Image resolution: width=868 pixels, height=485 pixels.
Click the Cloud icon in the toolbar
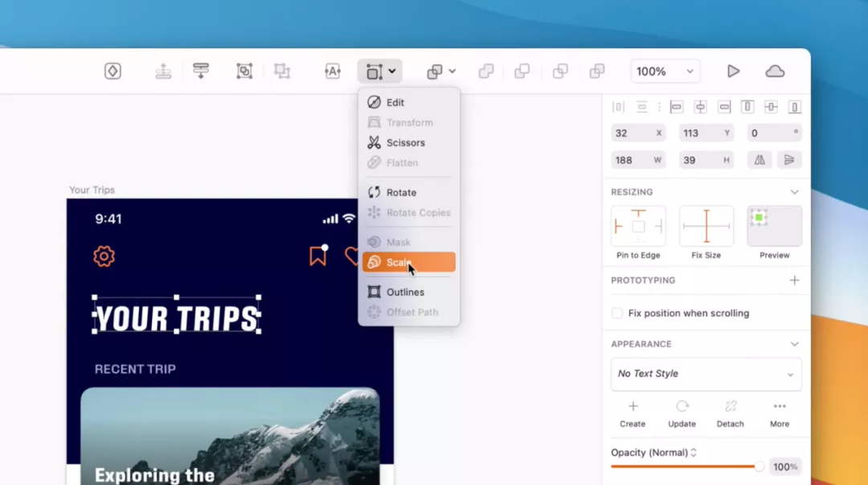click(x=775, y=72)
